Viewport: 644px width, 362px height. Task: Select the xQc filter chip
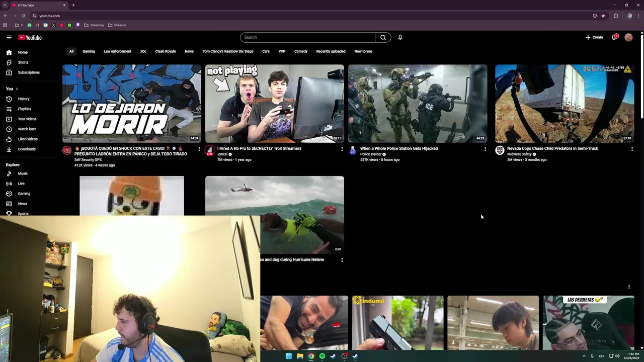click(143, 51)
